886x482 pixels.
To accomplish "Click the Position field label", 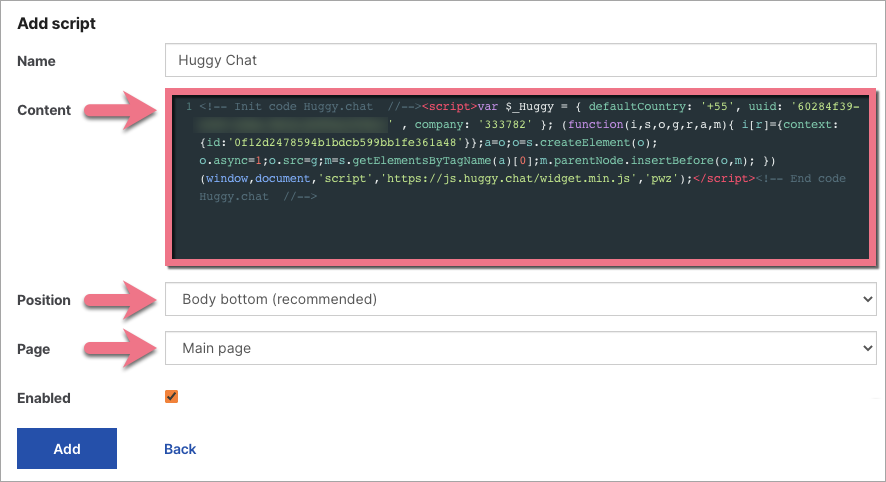I will click(44, 300).
